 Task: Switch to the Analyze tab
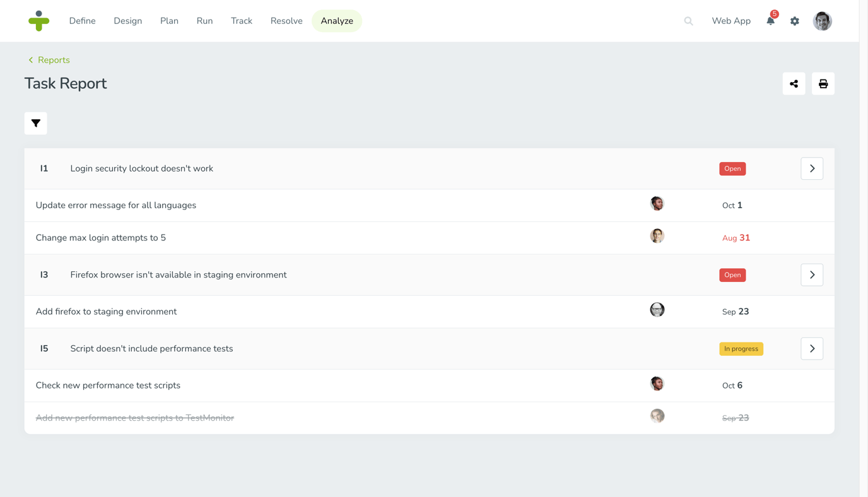tap(337, 21)
